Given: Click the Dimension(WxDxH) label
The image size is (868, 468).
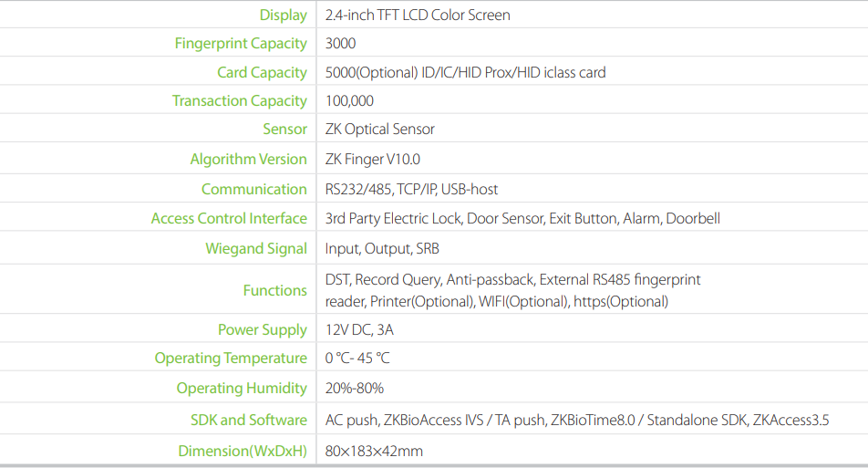Looking at the screenshot, I should tap(243, 451).
